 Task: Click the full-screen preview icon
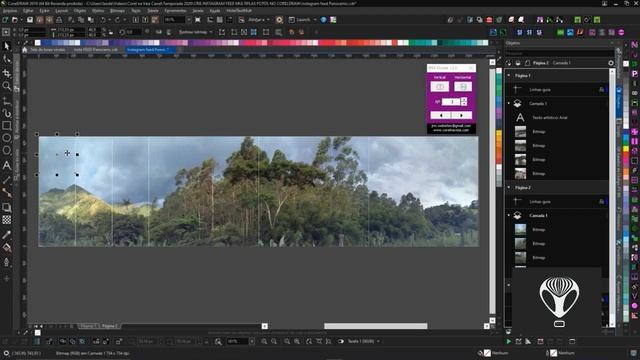198,20
